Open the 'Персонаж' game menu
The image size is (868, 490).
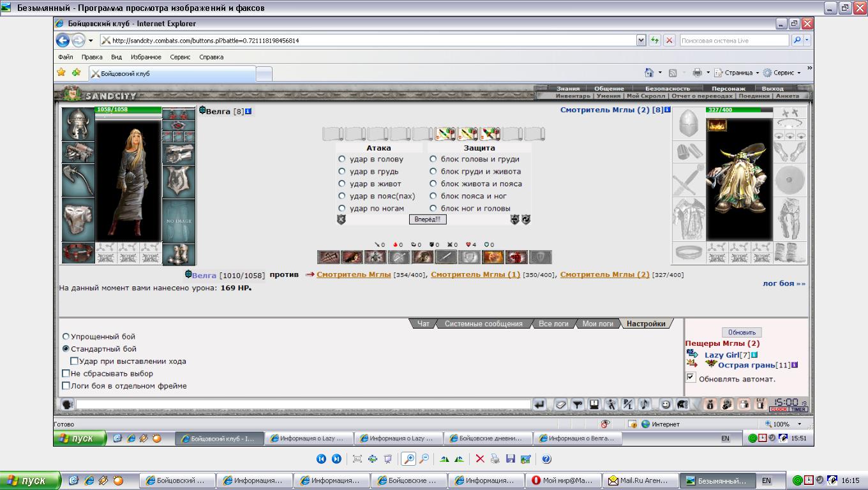(x=729, y=89)
